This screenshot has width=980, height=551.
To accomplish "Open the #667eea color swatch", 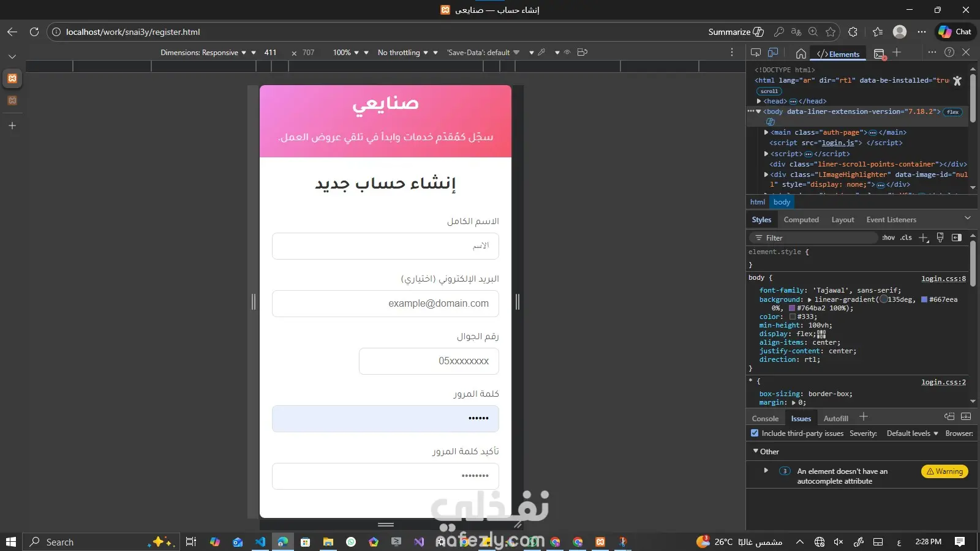I will coord(924,299).
